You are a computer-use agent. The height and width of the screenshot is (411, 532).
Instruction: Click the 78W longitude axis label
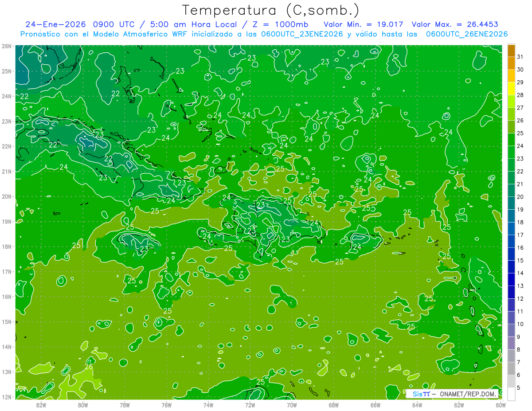[125, 405]
